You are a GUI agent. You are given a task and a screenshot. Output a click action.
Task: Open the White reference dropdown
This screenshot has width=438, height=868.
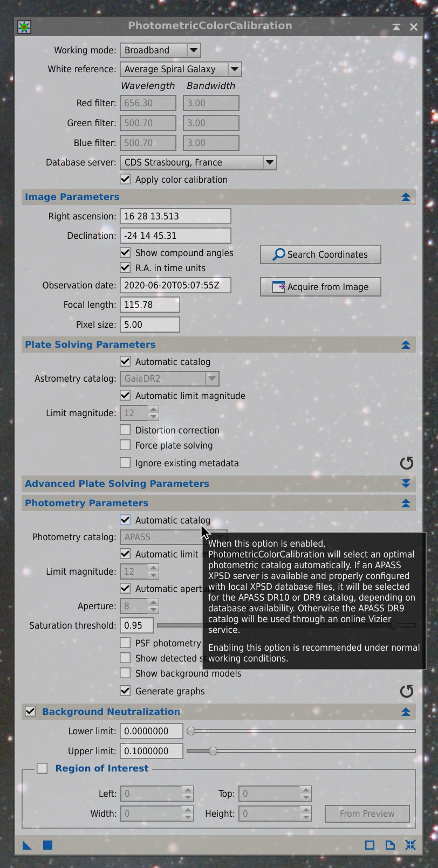pyautogui.click(x=181, y=69)
